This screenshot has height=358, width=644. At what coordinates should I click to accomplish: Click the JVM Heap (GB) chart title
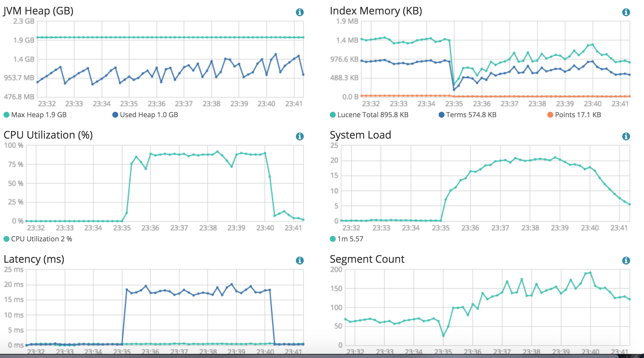pos(38,11)
